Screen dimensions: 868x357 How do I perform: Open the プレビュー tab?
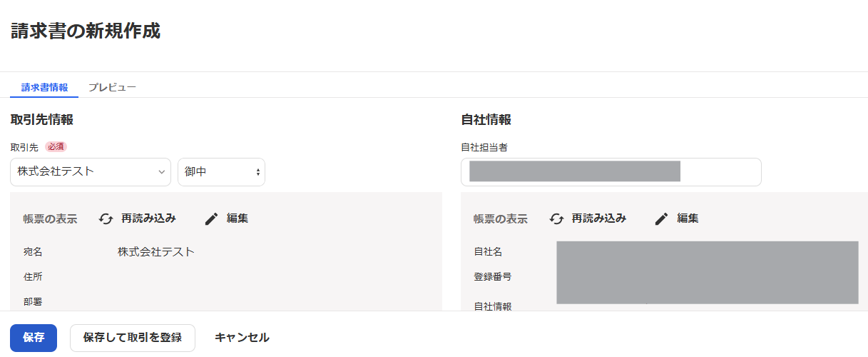coord(112,88)
